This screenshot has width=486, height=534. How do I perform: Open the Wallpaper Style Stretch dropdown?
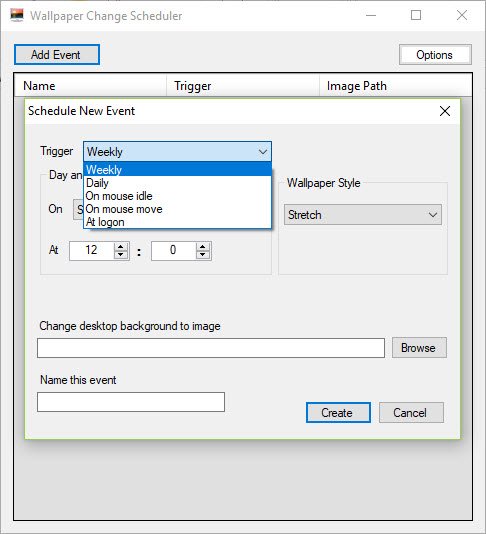pyautogui.click(x=363, y=215)
